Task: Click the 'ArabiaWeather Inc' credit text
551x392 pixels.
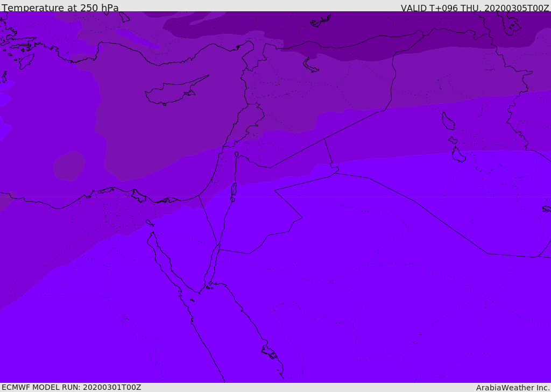Action: [512, 388]
